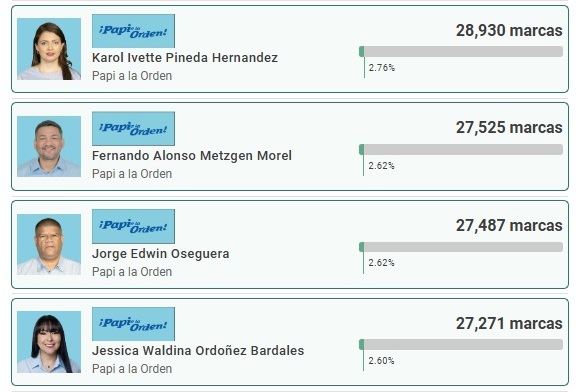Click Papi a la Orden logo above Fernando Alonso
The image size is (580, 392).
click(x=133, y=129)
